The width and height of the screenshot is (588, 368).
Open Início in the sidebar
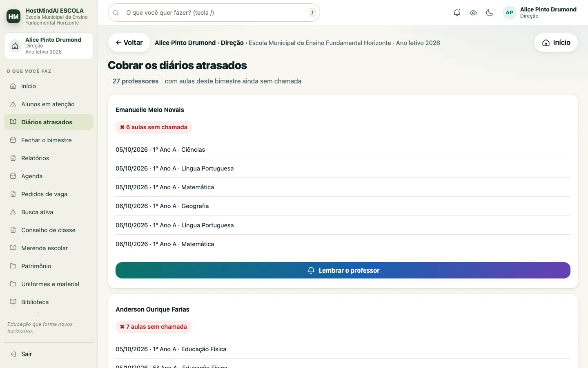coord(49,86)
